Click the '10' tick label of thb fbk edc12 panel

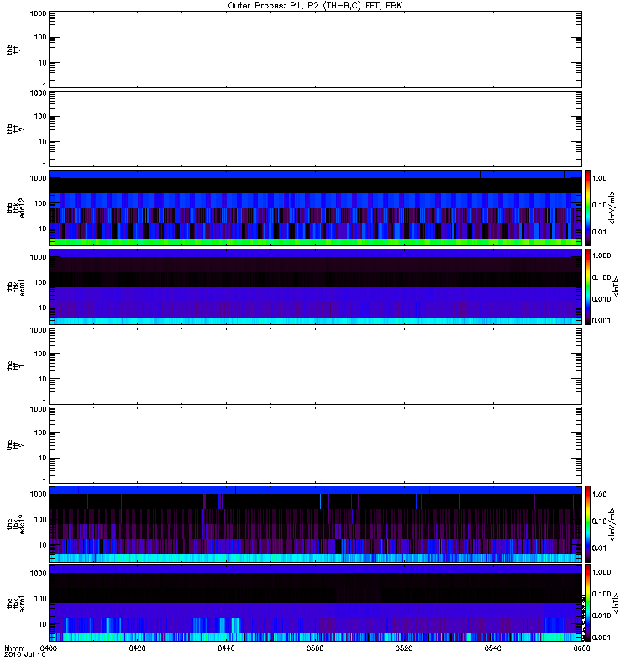(43, 228)
